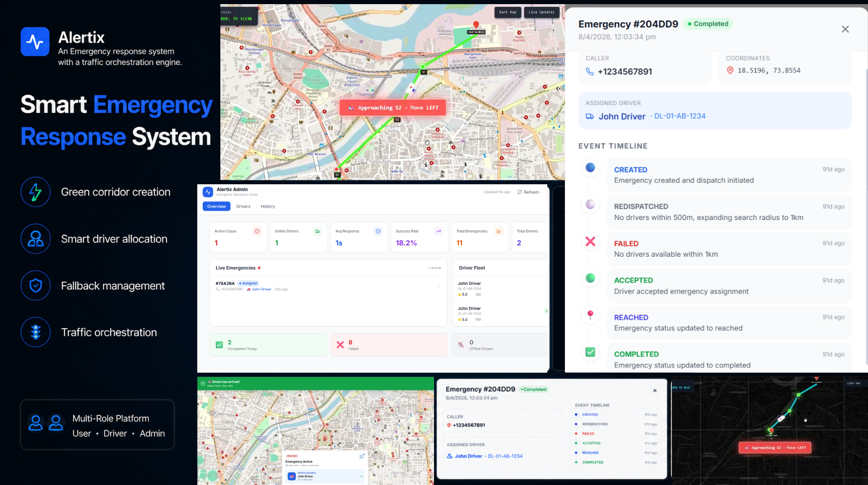Click the Active Cases alert icon
This screenshot has width=868, height=485.
pos(257,231)
